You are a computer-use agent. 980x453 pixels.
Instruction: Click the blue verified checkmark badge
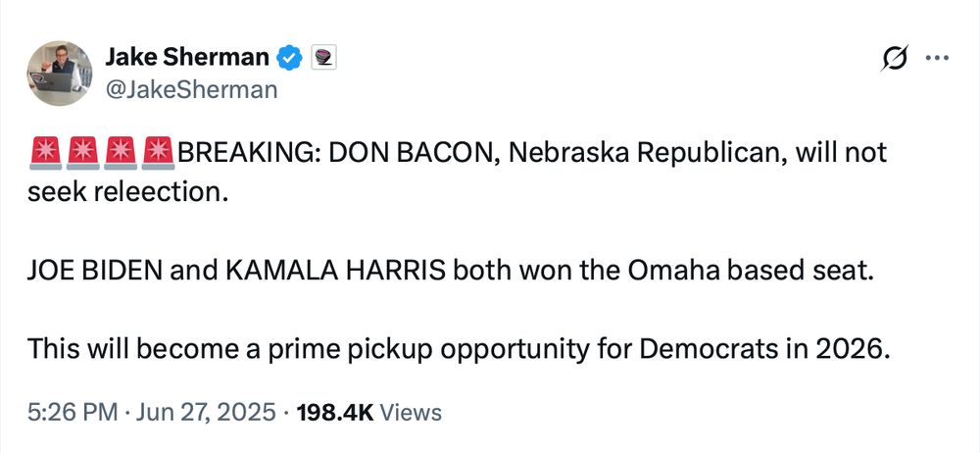pyautogui.click(x=289, y=59)
